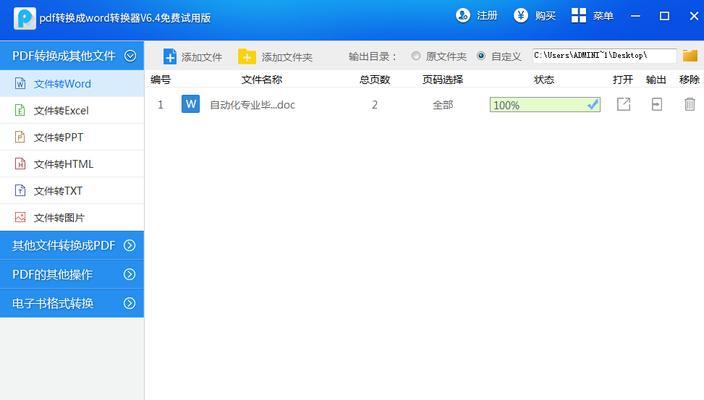Viewport: 704px width, 400px height.
Task: Click the 输出 folder icon in row 1
Action: (x=656, y=104)
